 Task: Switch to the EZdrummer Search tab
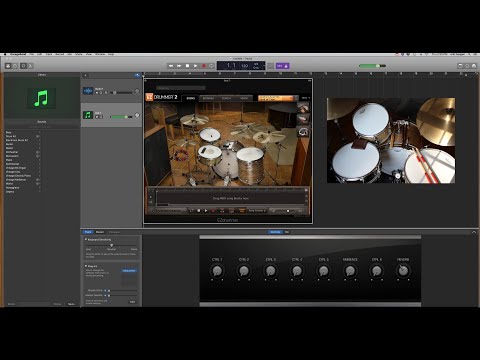click(x=226, y=98)
